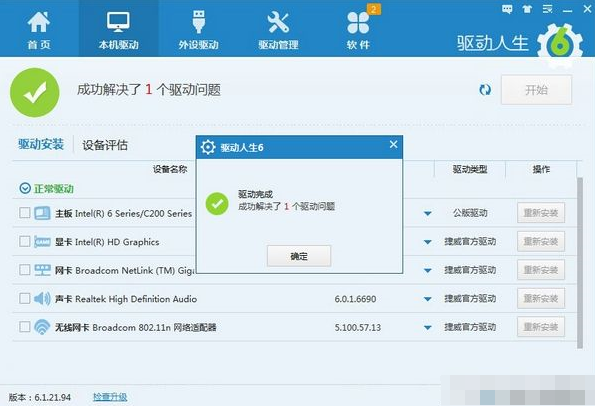
Task: Click 重新安装 for 无线网卡 driver
Action: point(541,327)
